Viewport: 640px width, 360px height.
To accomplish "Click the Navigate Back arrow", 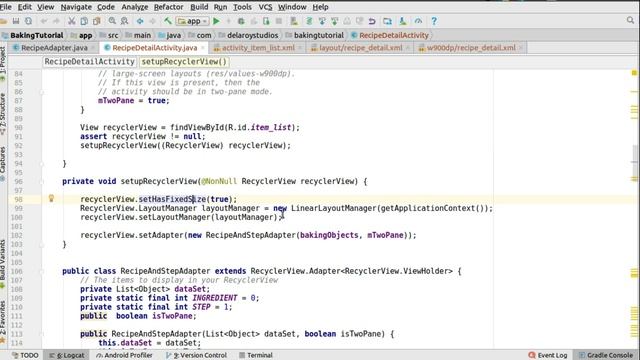I will click(x=140, y=21).
